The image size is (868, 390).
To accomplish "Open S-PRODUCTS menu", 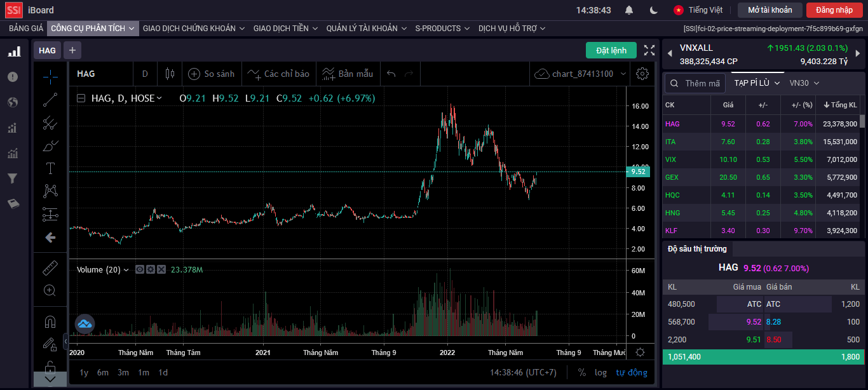I will tap(442, 29).
